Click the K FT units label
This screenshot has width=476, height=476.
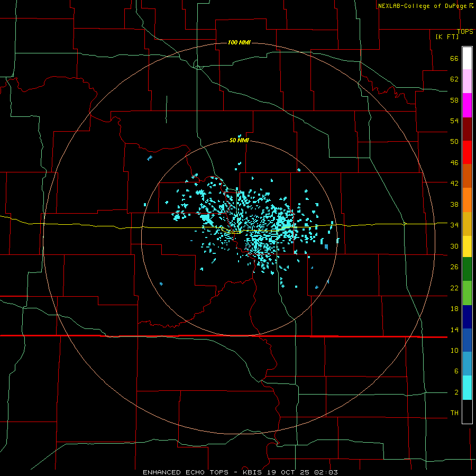click(447, 36)
